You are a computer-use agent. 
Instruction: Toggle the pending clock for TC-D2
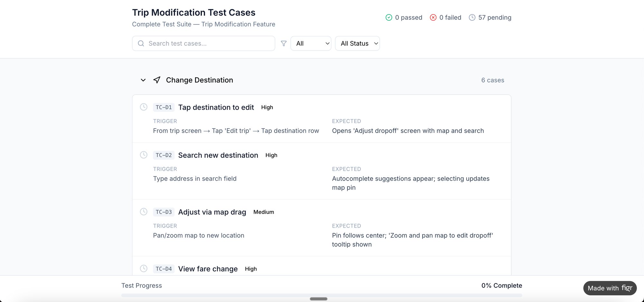point(144,155)
